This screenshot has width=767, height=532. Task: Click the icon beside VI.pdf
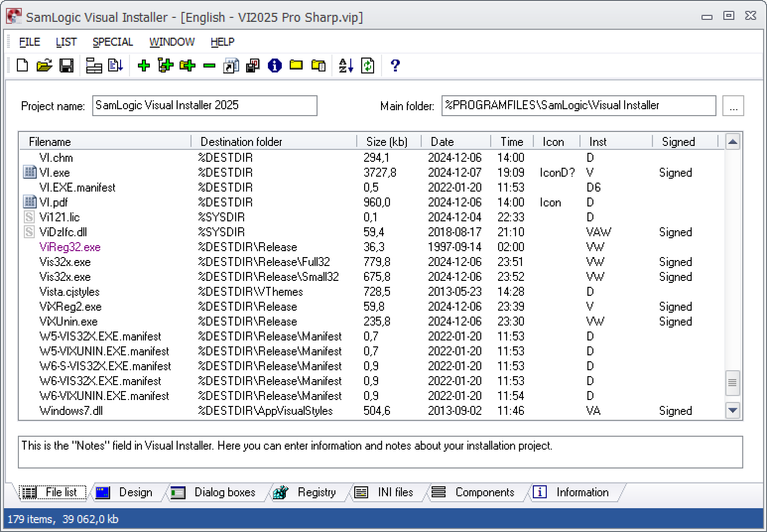[x=30, y=202]
